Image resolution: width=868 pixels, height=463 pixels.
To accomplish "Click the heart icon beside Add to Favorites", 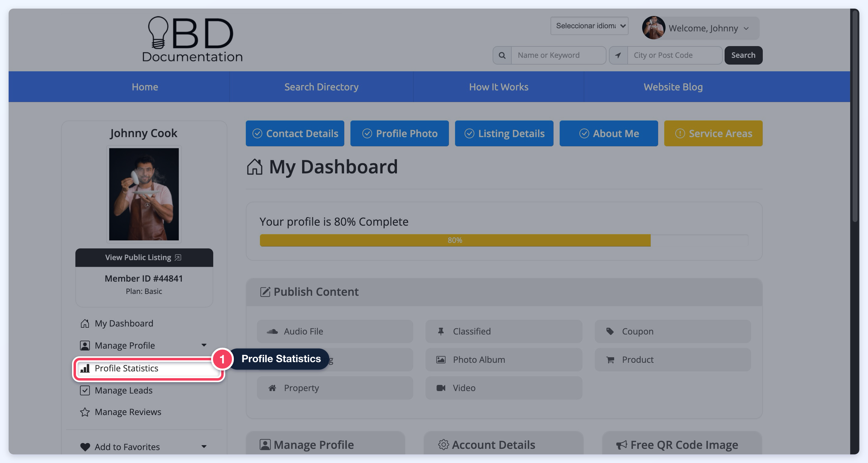I will click(85, 447).
